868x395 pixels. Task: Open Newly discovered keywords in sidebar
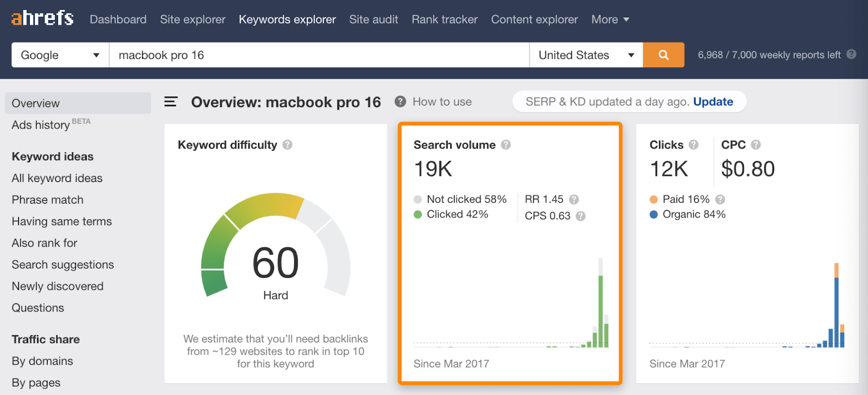coord(58,286)
